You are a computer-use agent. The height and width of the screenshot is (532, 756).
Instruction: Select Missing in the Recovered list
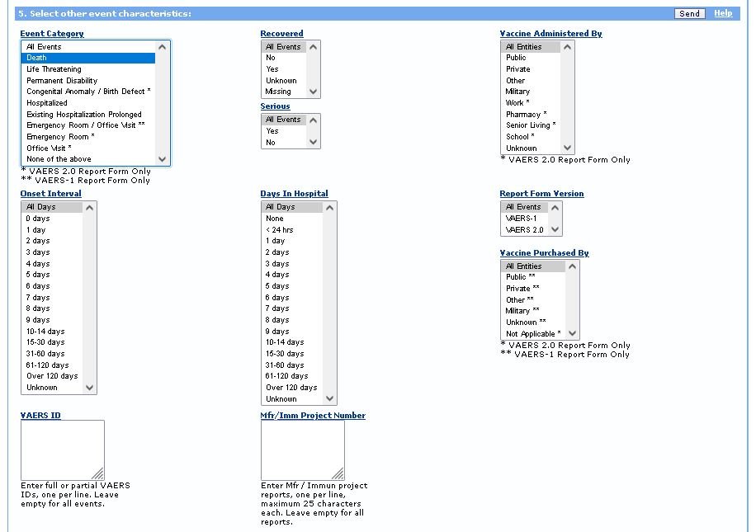(x=284, y=92)
